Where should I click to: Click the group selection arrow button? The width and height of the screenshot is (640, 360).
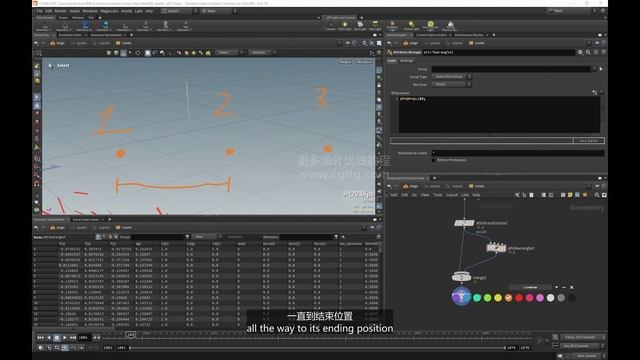[601, 69]
